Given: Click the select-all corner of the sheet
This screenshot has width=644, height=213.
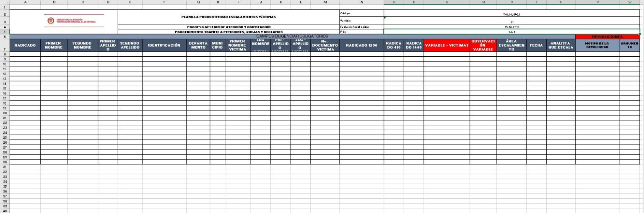Looking at the screenshot, I should [4, 2].
